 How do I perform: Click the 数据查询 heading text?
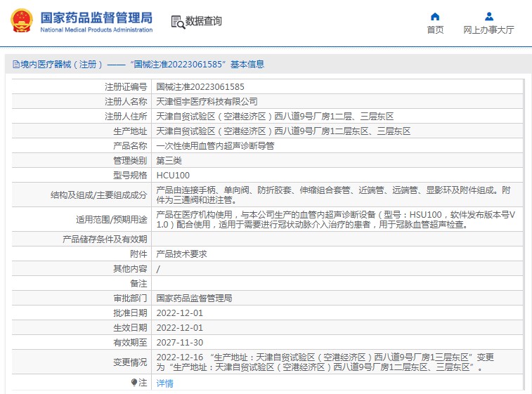pyautogui.click(x=204, y=21)
